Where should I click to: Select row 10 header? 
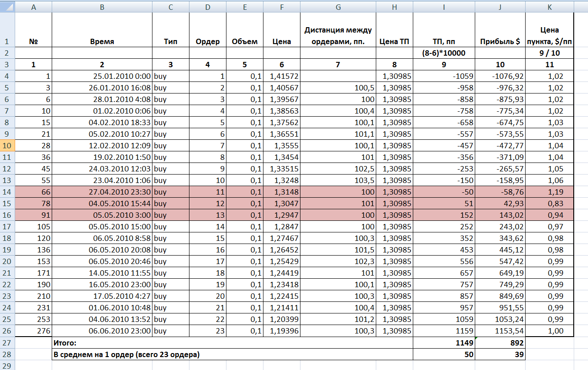(7, 146)
